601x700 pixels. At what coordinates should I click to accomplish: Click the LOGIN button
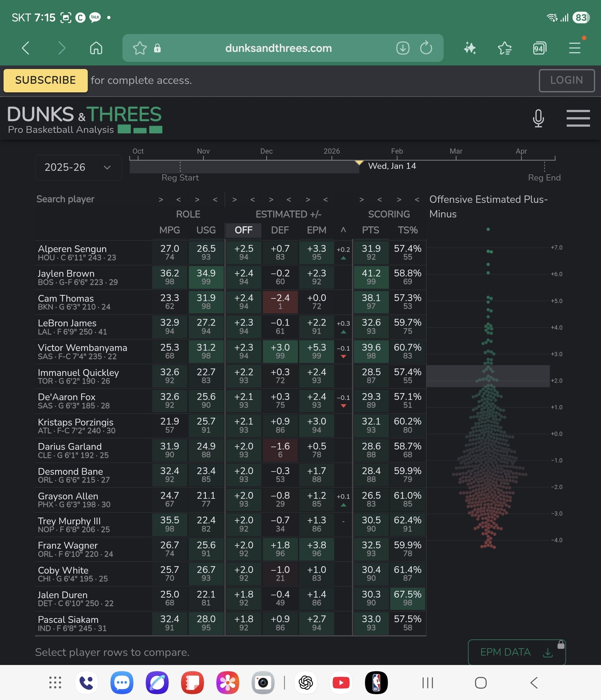point(567,80)
